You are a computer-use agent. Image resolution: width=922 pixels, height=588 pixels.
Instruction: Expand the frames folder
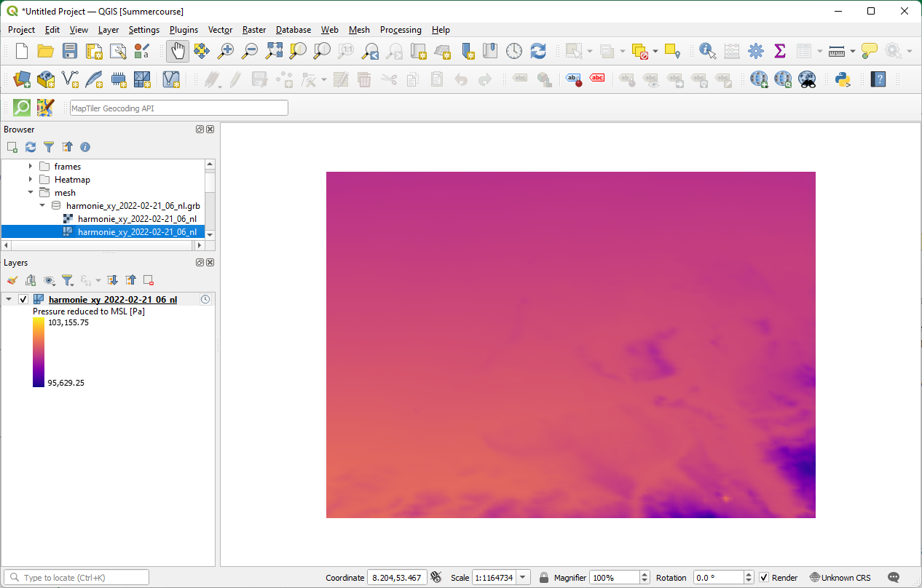click(30, 166)
